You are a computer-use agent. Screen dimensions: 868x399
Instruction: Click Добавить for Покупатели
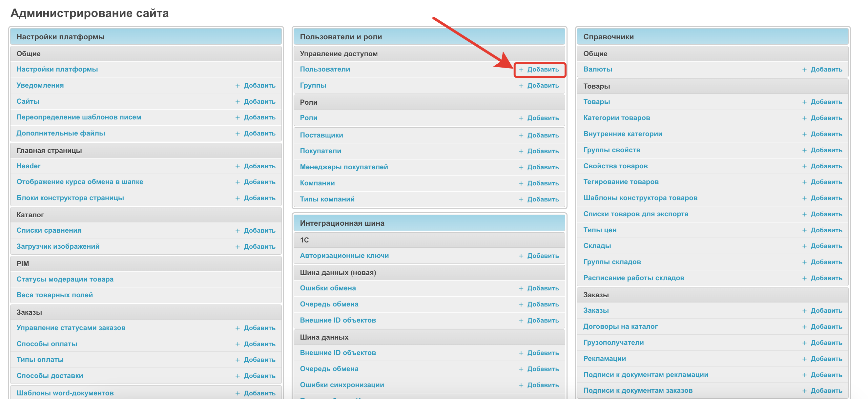(x=543, y=151)
